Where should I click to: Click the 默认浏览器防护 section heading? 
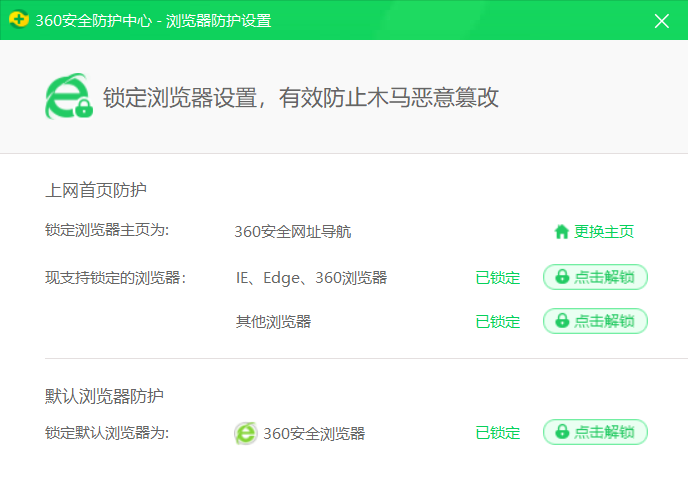(x=104, y=396)
